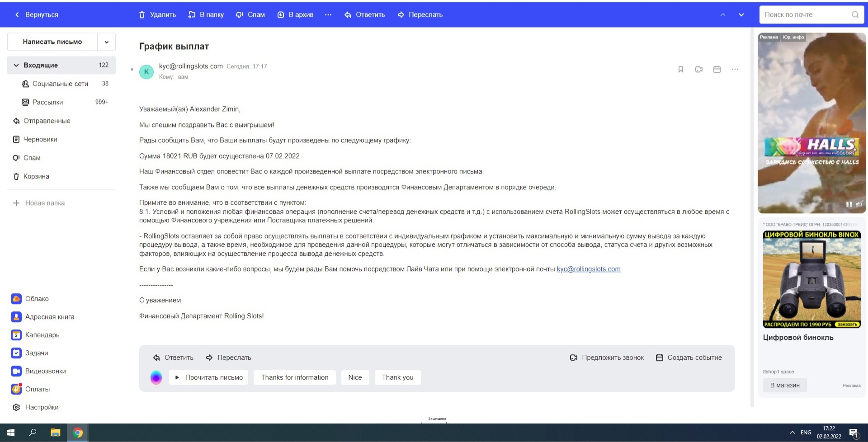Pause the Halls video ad
Screen dimensions: 868x442
coord(849,205)
